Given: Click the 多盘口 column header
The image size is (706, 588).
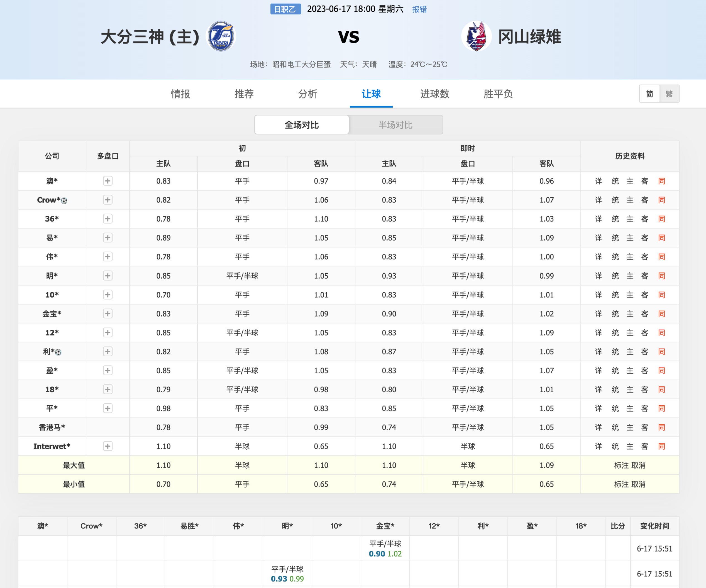Looking at the screenshot, I should pyautogui.click(x=108, y=156).
